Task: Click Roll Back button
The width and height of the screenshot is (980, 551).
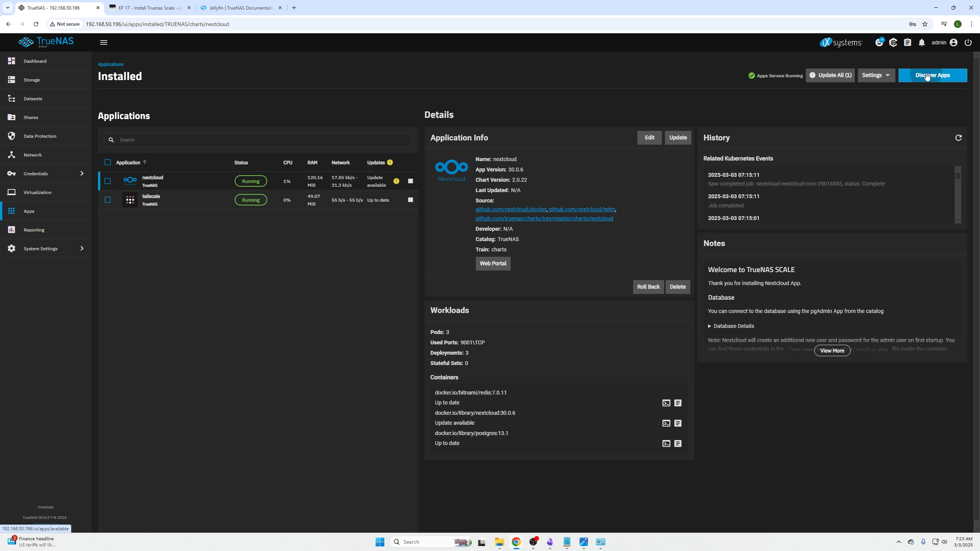Action: click(x=648, y=287)
